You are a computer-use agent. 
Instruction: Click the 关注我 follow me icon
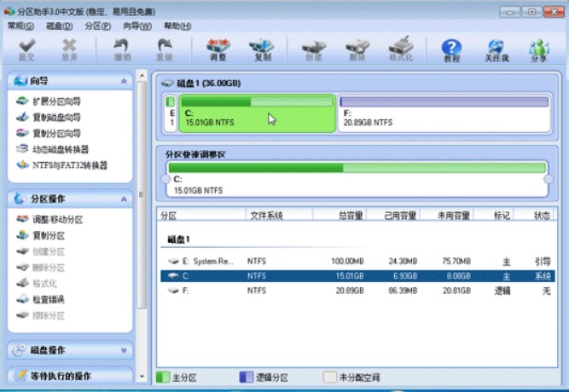click(496, 50)
